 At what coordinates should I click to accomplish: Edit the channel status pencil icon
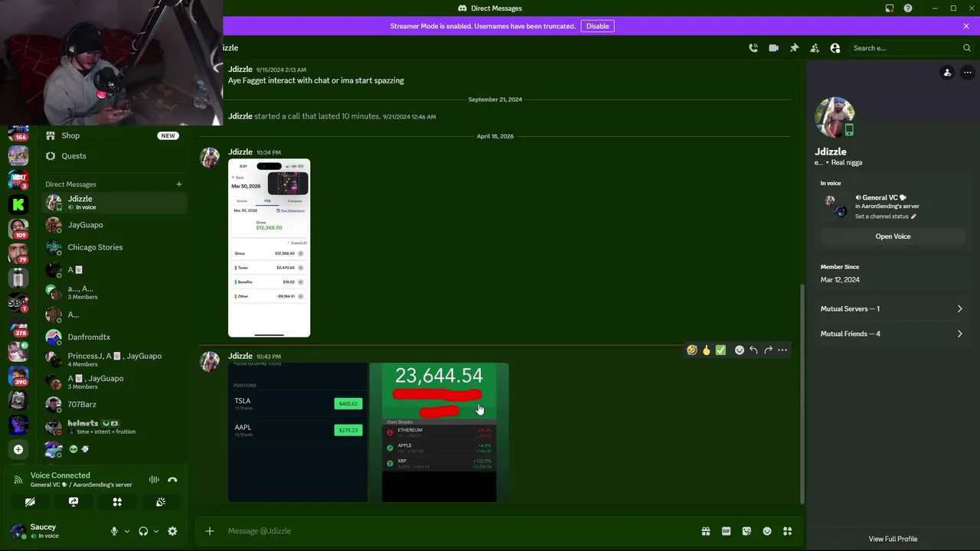tap(913, 217)
